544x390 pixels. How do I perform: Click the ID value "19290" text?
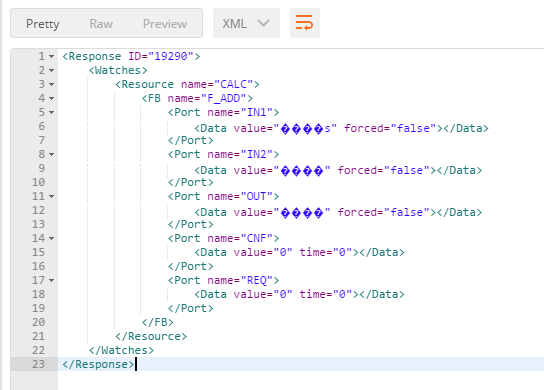[x=171, y=56]
